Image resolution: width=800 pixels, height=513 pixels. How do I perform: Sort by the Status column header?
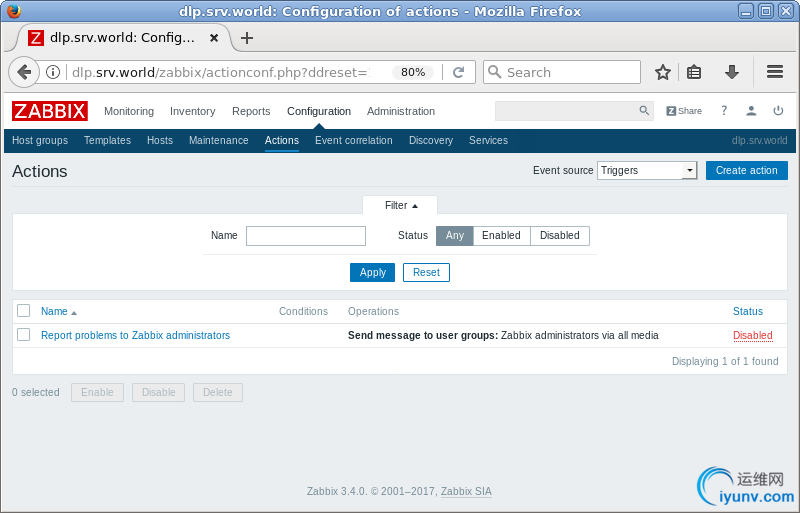click(x=747, y=311)
